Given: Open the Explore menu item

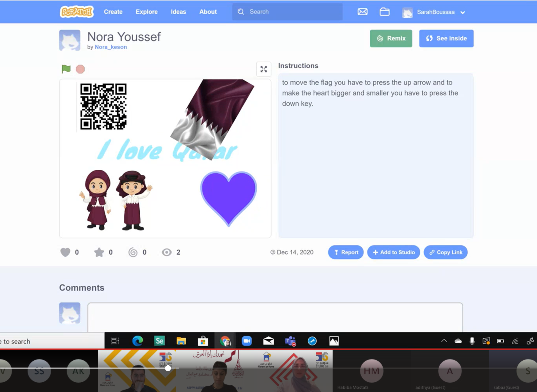Looking at the screenshot, I should pos(147,12).
